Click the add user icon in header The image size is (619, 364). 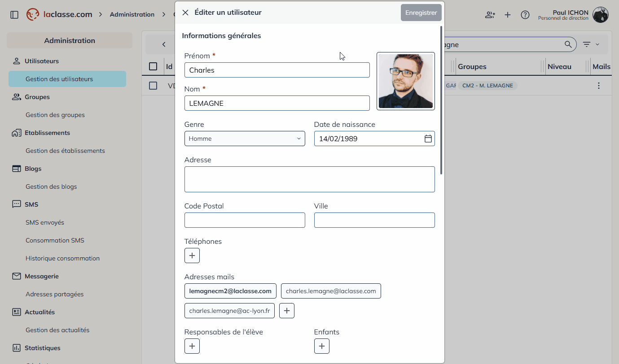[490, 15]
